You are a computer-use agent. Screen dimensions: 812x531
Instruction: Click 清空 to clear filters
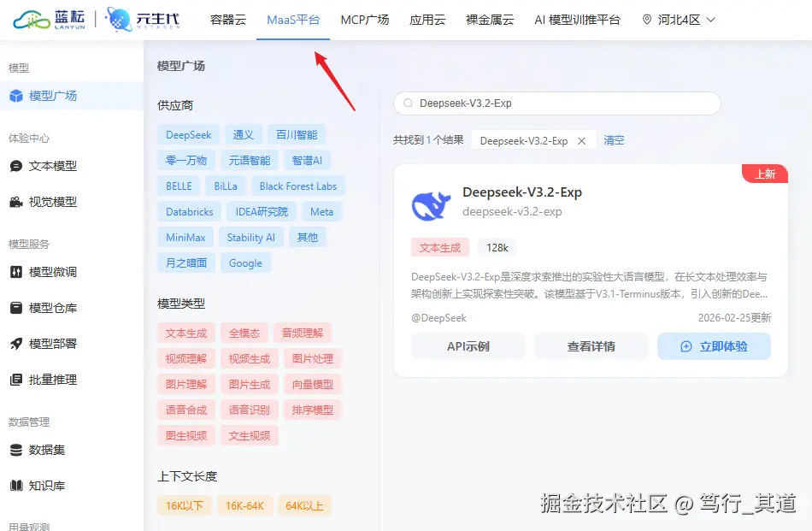pyautogui.click(x=615, y=140)
